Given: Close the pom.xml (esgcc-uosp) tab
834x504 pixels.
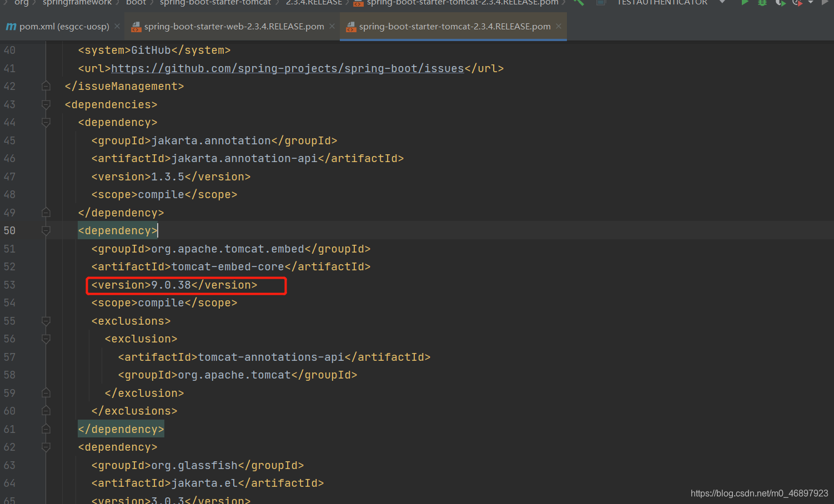Looking at the screenshot, I should click(x=117, y=26).
